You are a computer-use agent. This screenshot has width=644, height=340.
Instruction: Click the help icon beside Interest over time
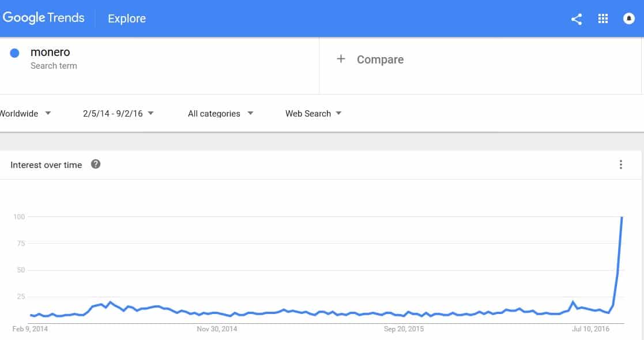pyautogui.click(x=96, y=164)
